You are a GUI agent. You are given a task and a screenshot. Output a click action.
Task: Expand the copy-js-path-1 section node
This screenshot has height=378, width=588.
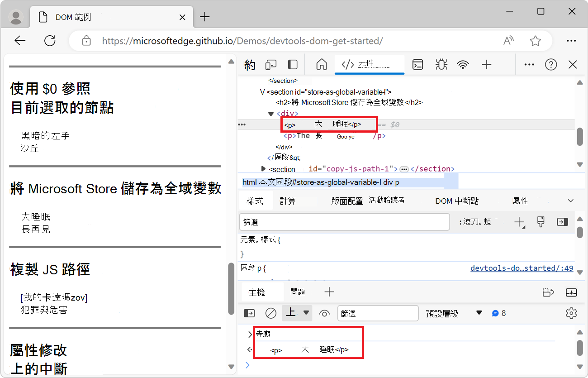[x=264, y=169]
